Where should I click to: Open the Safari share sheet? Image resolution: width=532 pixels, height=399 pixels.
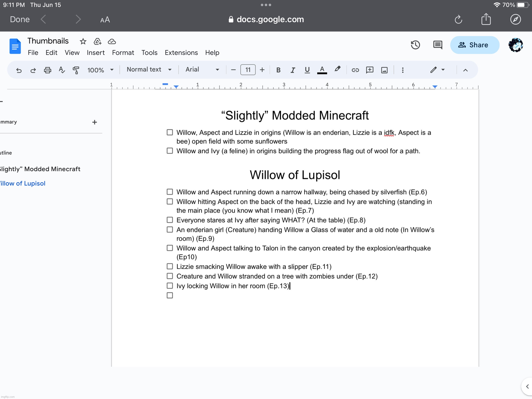coord(486,19)
